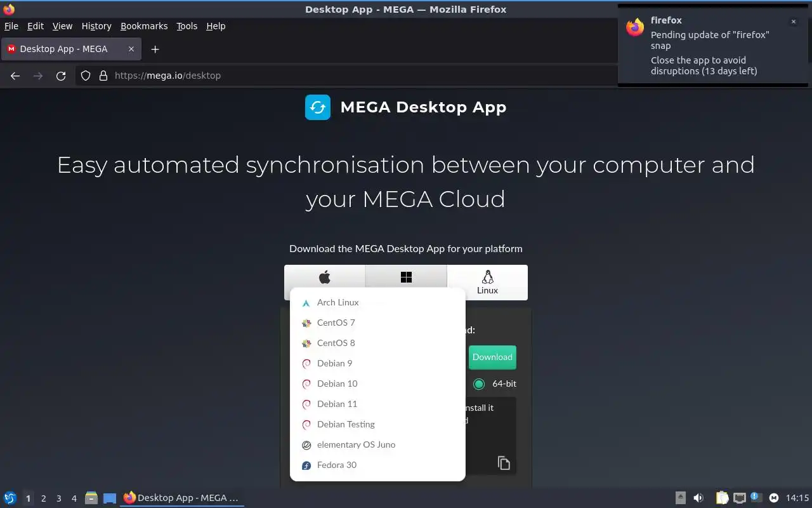Click the site security padlock icon

pyautogui.click(x=103, y=76)
